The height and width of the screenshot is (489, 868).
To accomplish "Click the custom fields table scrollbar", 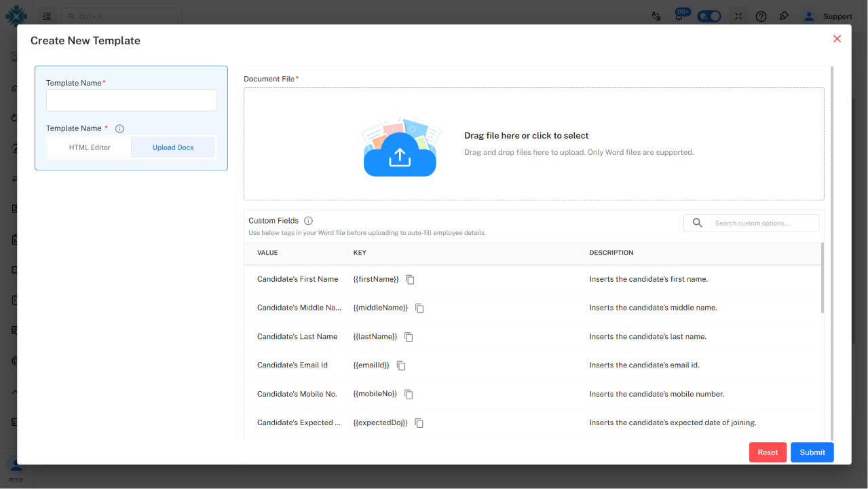I will click(823, 278).
